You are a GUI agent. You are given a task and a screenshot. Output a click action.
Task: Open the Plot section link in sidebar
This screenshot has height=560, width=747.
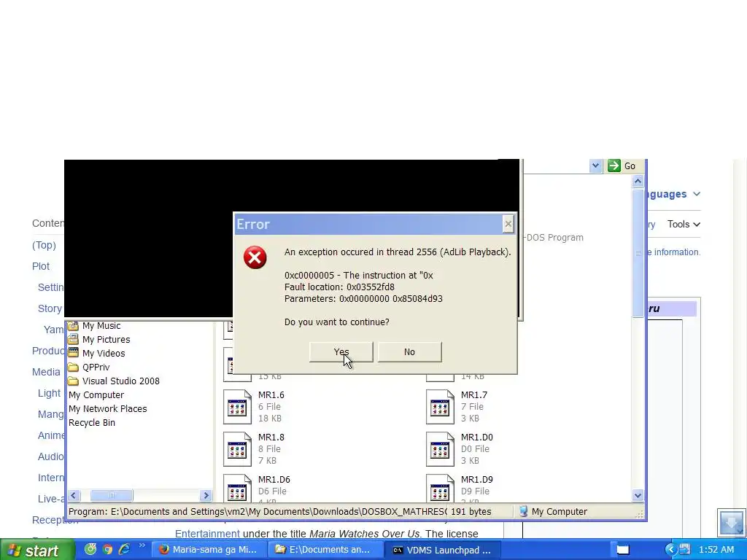[x=41, y=266]
